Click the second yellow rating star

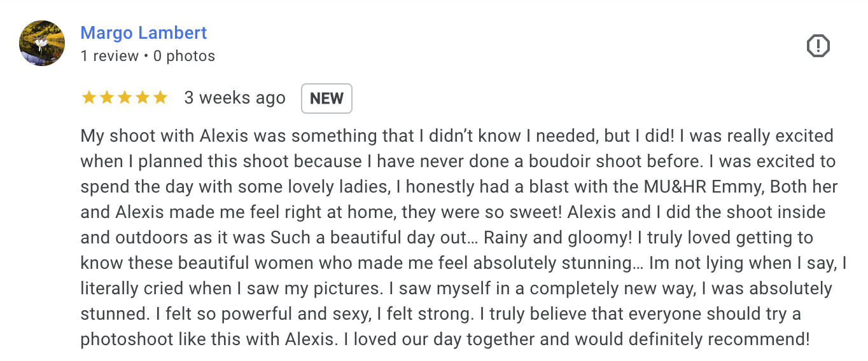point(107,97)
